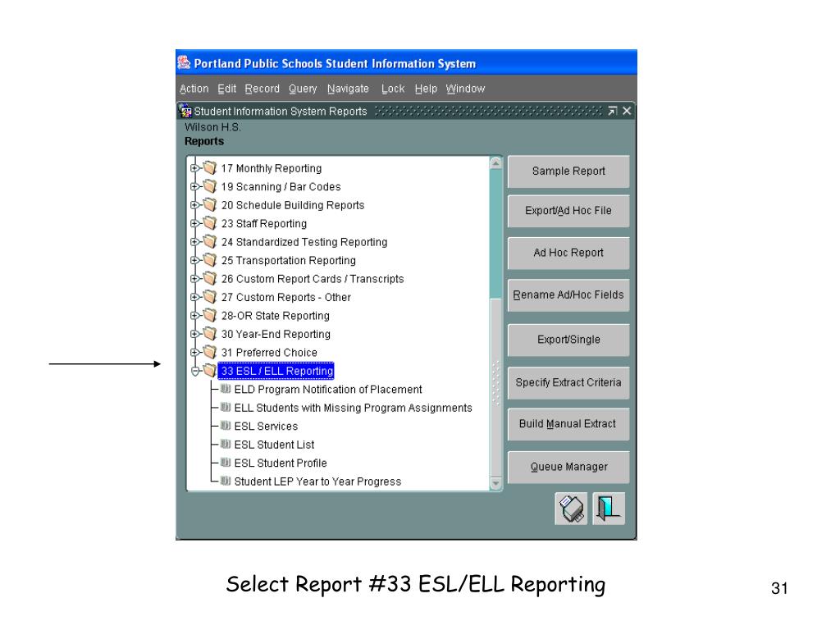The image size is (840, 630).
Task: Click the folder icon for 23 Staff Reporting
Action: [x=209, y=223]
